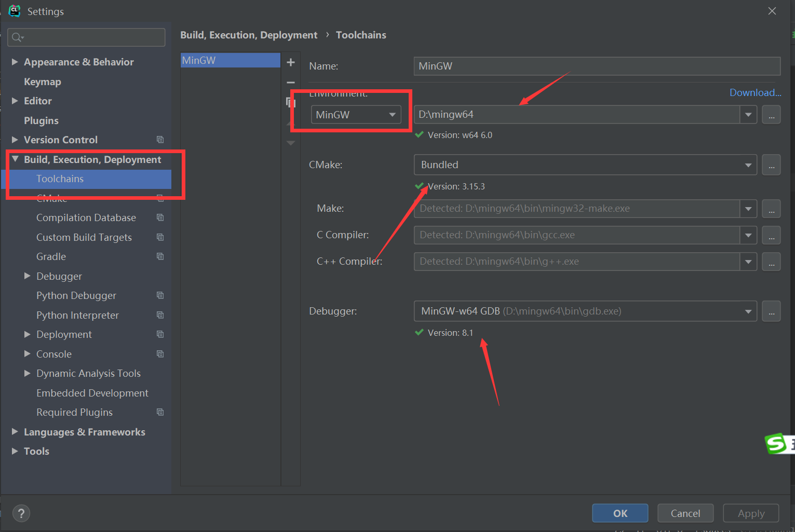Open Python Debugger settings
795x532 pixels.
[x=76, y=295]
